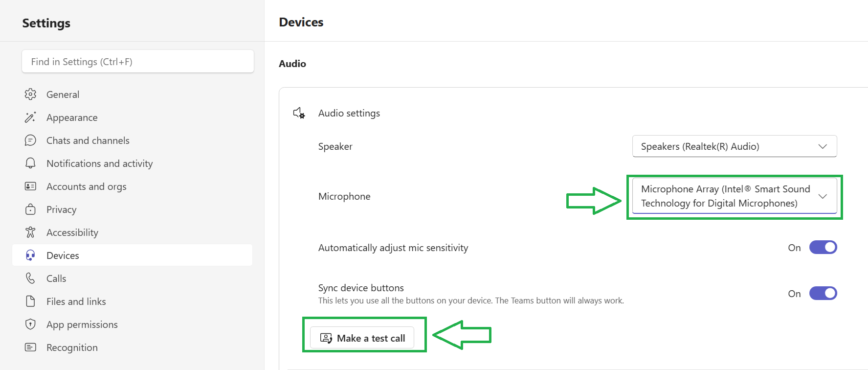
Task: Click the General gear icon
Action: (x=30, y=94)
